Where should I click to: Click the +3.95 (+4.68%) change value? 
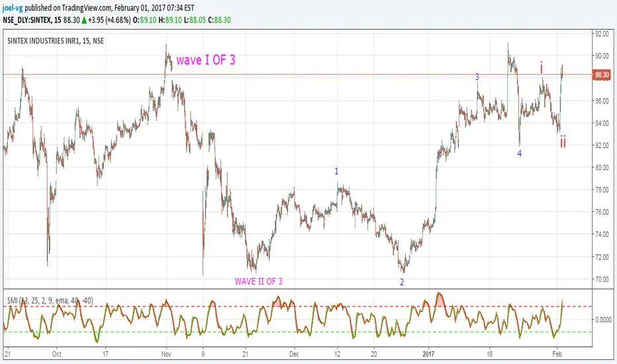click(109, 20)
